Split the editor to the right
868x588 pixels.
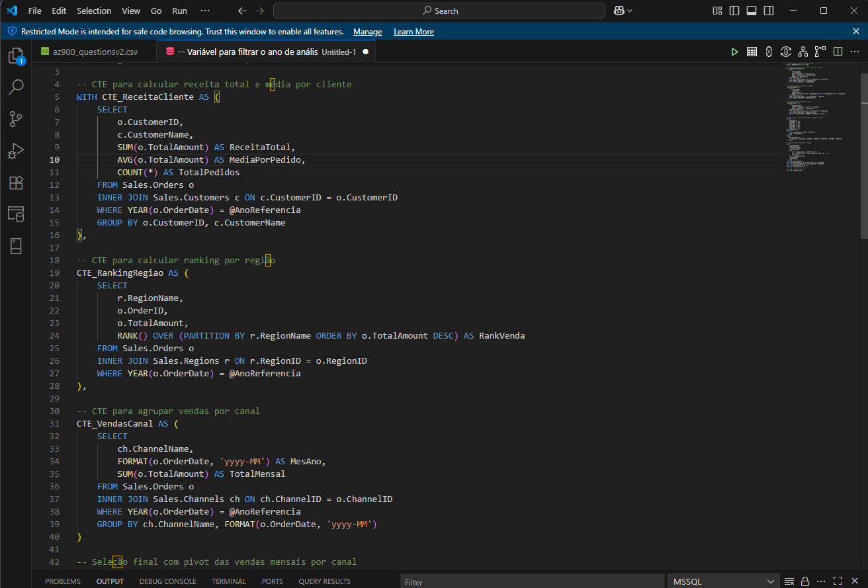(838, 52)
